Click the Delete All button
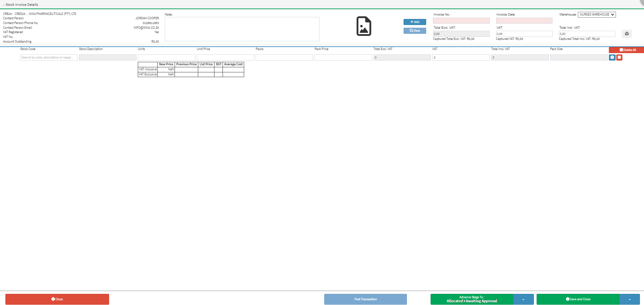The image size is (644, 305). tap(626, 50)
